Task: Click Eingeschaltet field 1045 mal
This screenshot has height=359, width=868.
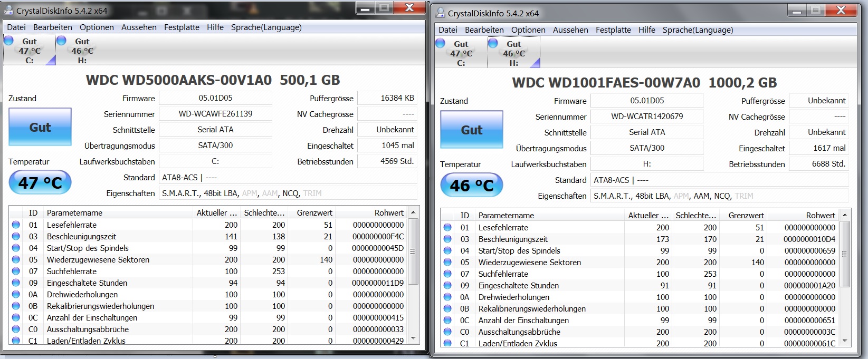Action: (387, 145)
